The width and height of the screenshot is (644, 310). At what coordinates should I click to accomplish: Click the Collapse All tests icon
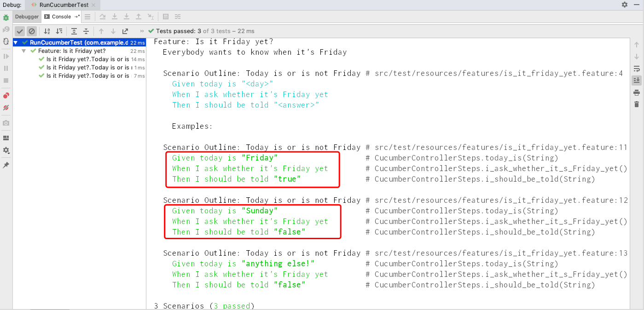point(86,31)
